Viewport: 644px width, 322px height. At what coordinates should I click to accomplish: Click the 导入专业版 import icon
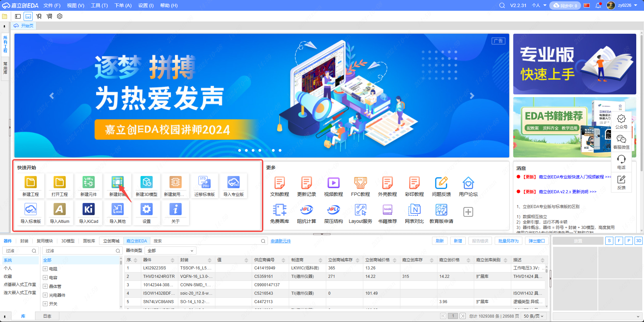(x=234, y=182)
